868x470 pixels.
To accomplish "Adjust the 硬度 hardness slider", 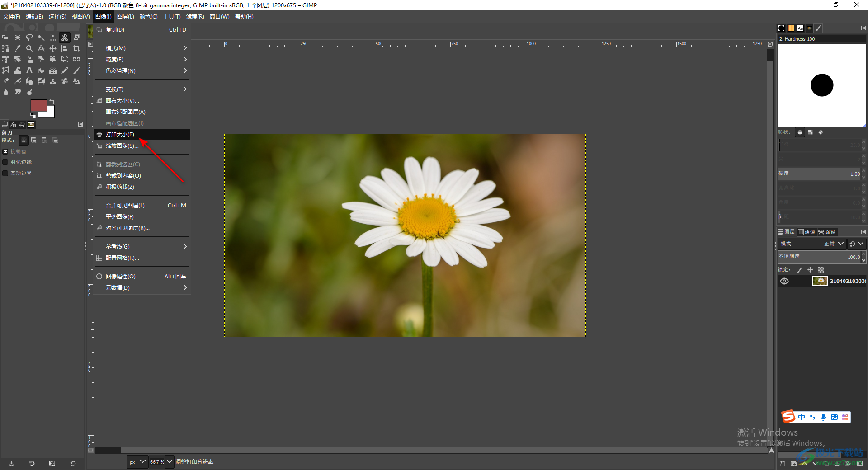I will click(x=819, y=174).
